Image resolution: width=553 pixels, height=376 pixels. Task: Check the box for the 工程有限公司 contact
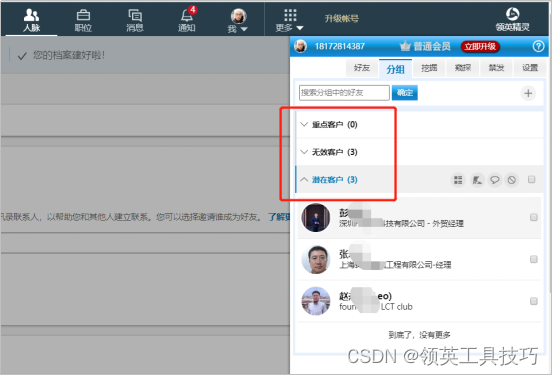point(534,259)
